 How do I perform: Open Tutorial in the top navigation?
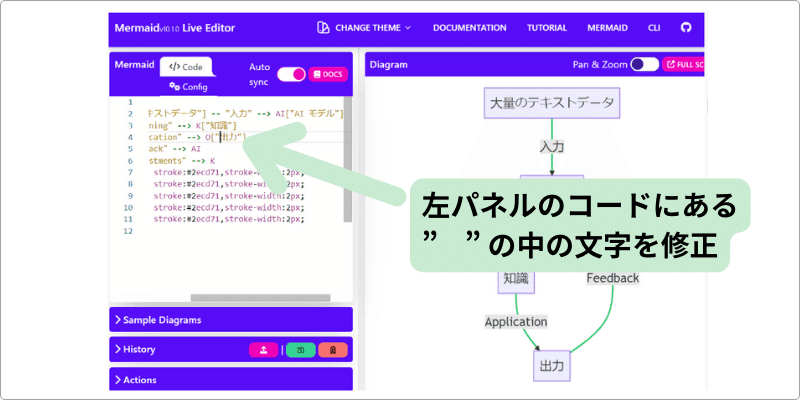[546, 28]
